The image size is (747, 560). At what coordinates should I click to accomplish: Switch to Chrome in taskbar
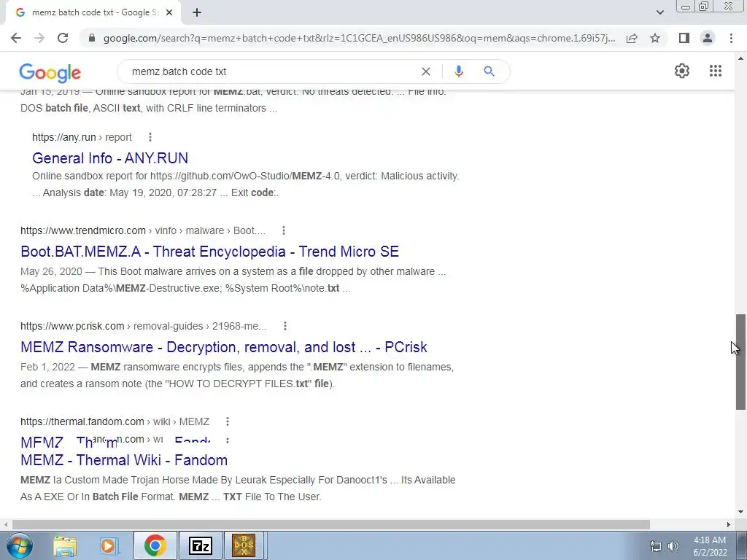pyautogui.click(x=155, y=545)
